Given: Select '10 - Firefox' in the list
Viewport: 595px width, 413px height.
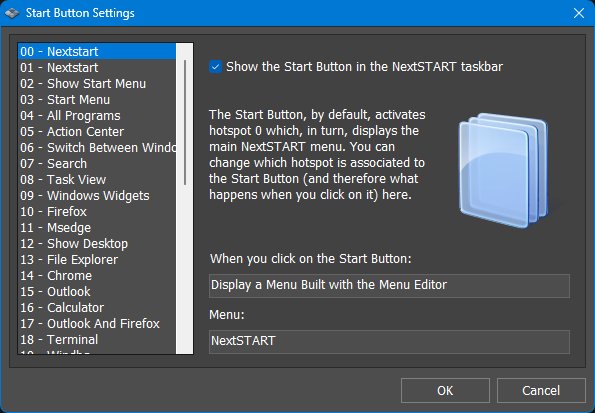Looking at the screenshot, I should coord(97,211).
